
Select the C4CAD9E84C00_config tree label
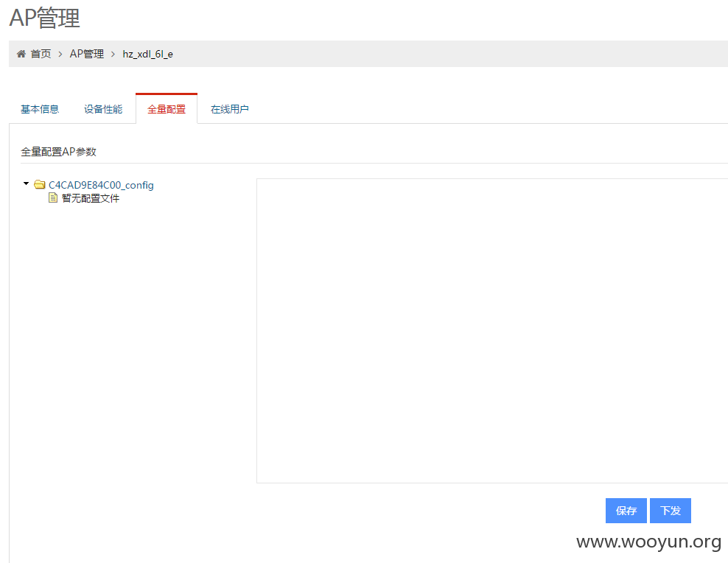click(101, 185)
